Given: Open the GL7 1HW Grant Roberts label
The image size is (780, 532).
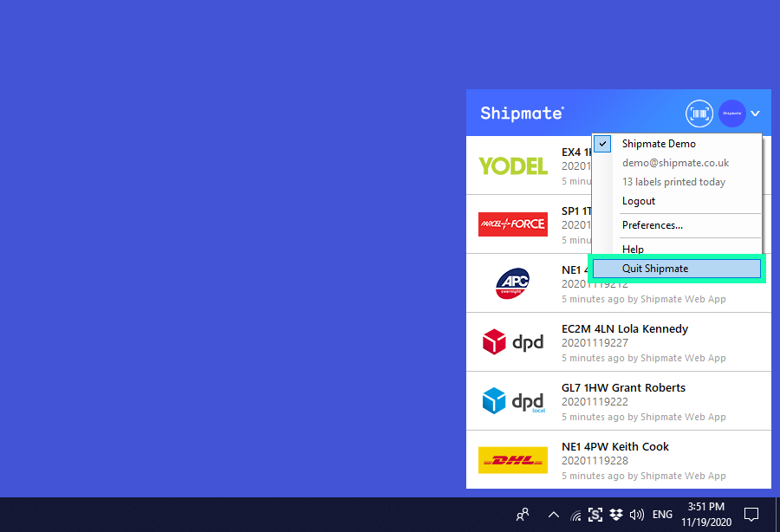Looking at the screenshot, I should (618, 401).
